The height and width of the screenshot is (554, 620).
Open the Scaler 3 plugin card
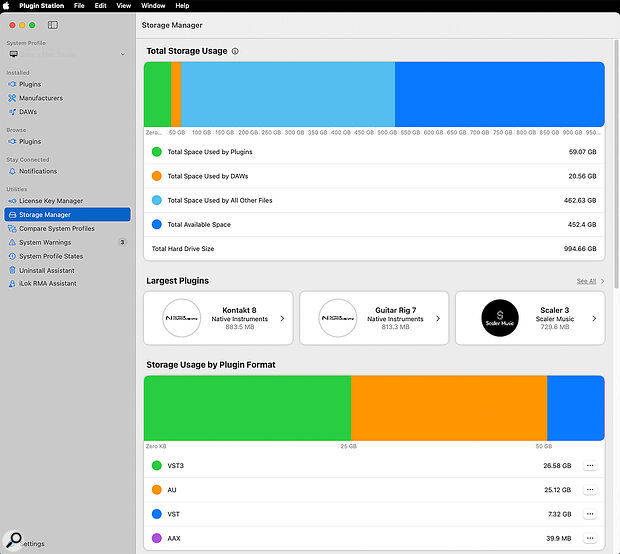(x=530, y=318)
